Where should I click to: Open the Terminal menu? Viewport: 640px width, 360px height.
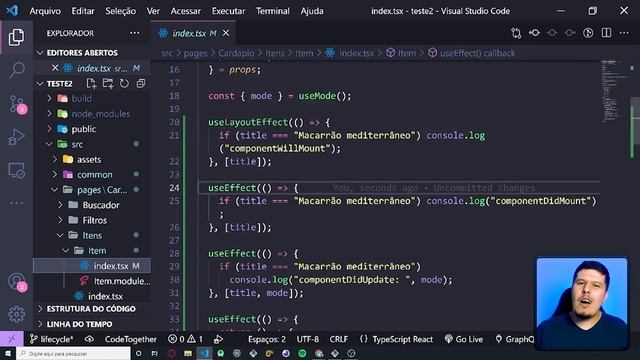pyautogui.click(x=273, y=11)
